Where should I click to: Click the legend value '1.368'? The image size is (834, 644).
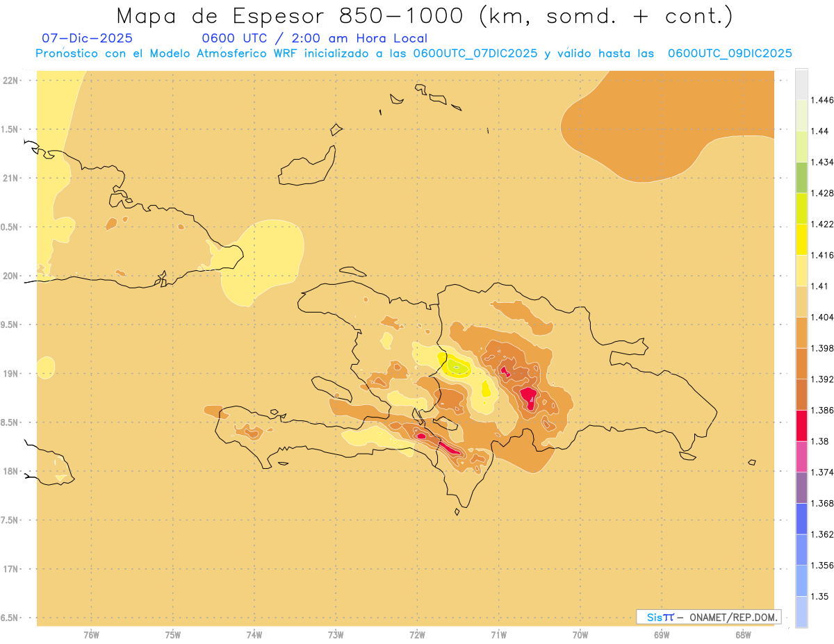coord(821,504)
